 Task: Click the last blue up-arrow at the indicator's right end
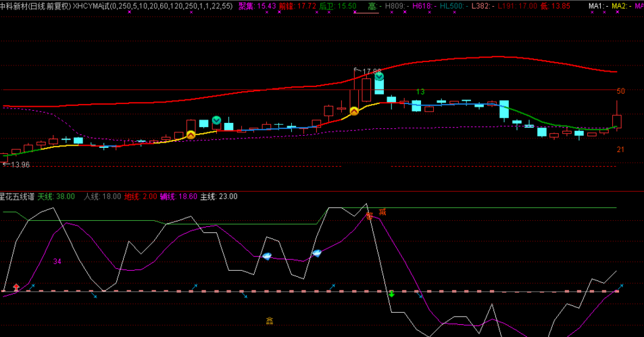(621, 286)
